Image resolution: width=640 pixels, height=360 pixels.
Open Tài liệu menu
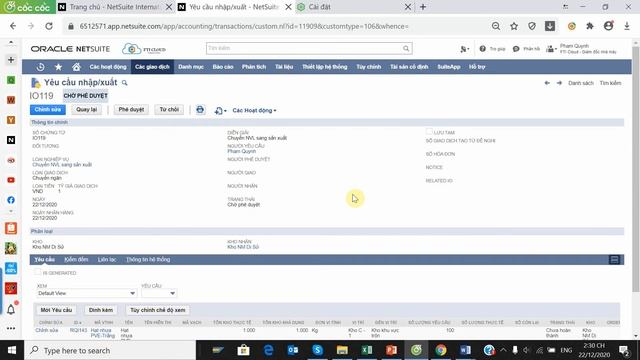(284, 67)
